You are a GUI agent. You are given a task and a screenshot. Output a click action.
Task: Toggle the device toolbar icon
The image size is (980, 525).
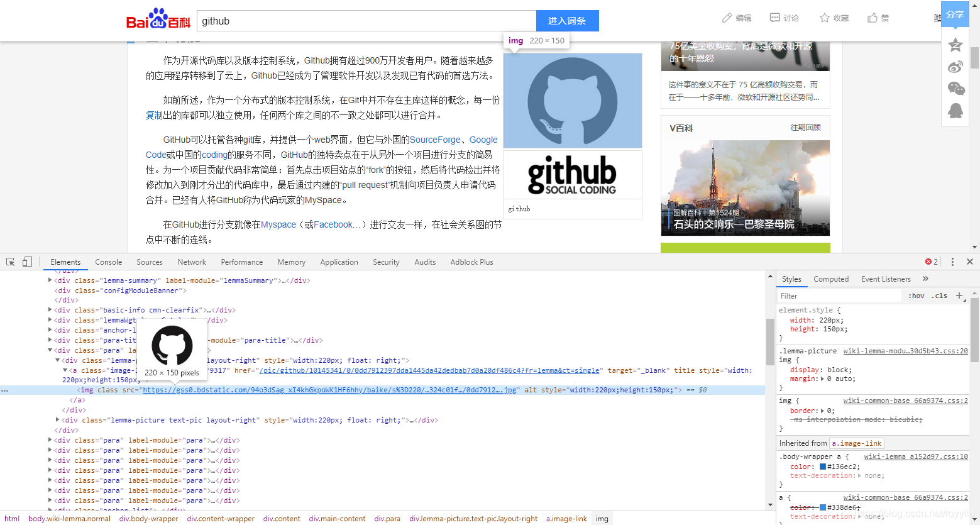tap(27, 262)
